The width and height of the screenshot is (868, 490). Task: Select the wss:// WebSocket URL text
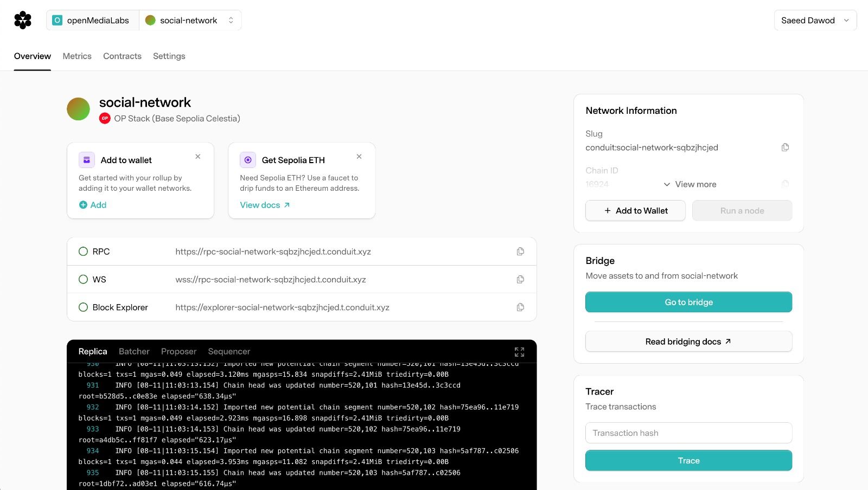tap(271, 280)
